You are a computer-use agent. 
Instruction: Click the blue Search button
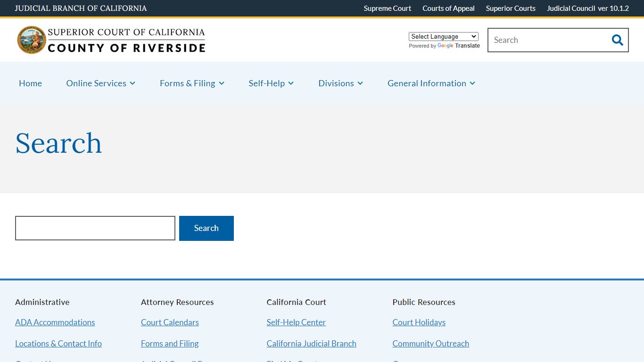pos(206,228)
